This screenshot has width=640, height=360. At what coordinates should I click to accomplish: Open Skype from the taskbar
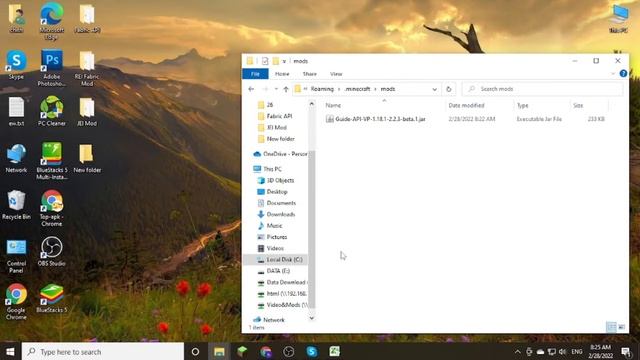click(x=312, y=351)
